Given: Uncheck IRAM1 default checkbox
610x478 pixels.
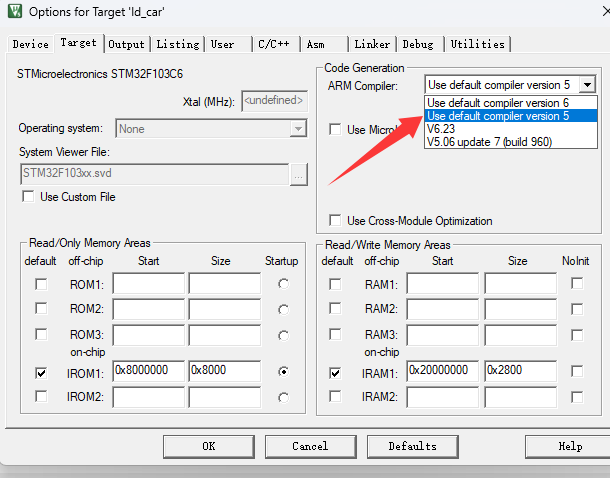Looking at the screenshot, I should pos(335,373).
